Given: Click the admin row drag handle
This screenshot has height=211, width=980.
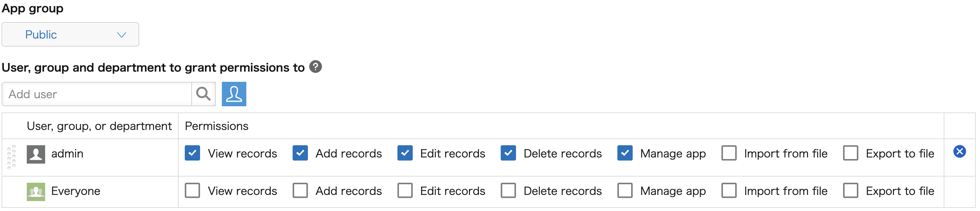Looking at the screenshot, I should tap(11, 157).
